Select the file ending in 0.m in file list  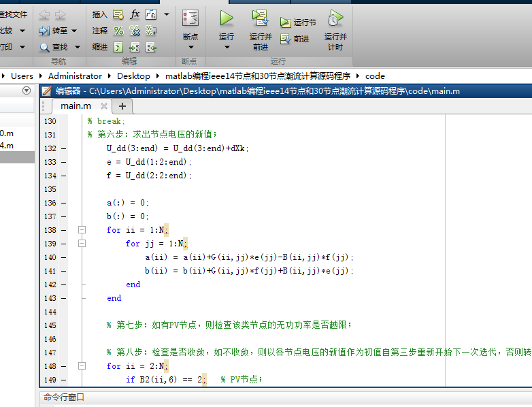click(7, 133)
